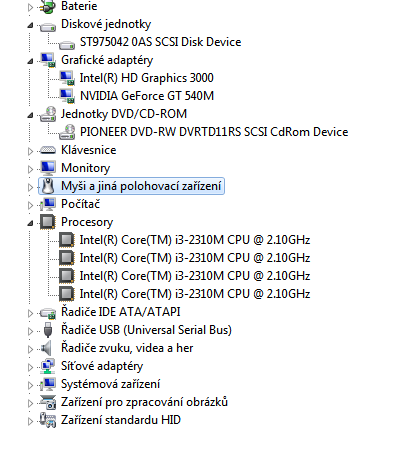
Task: Expand the Síťové adaptéry node
Action: [30, 367]
